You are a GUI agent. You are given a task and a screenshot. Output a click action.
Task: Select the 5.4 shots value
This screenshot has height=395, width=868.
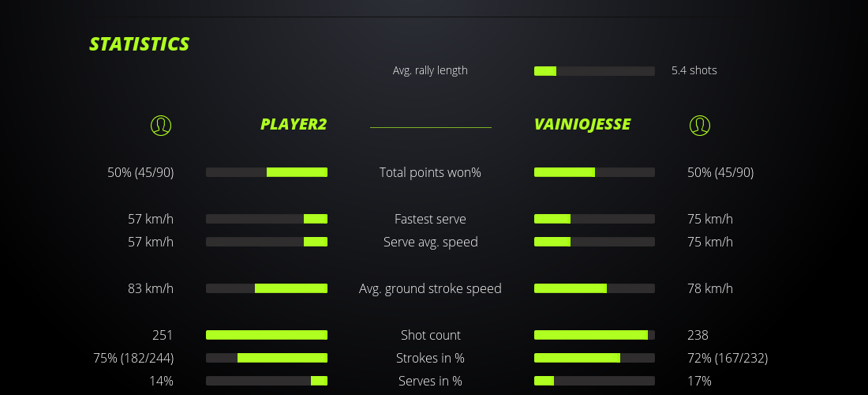[694, 70]
